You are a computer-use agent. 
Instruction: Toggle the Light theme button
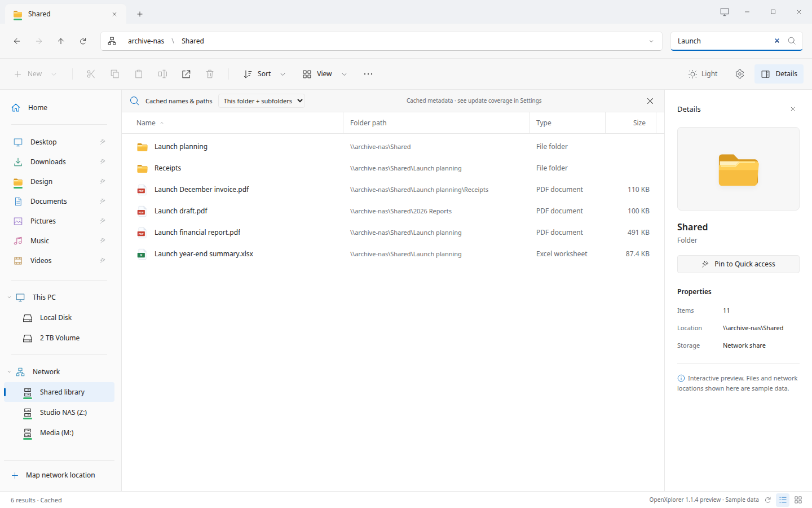tap(703, 74)
